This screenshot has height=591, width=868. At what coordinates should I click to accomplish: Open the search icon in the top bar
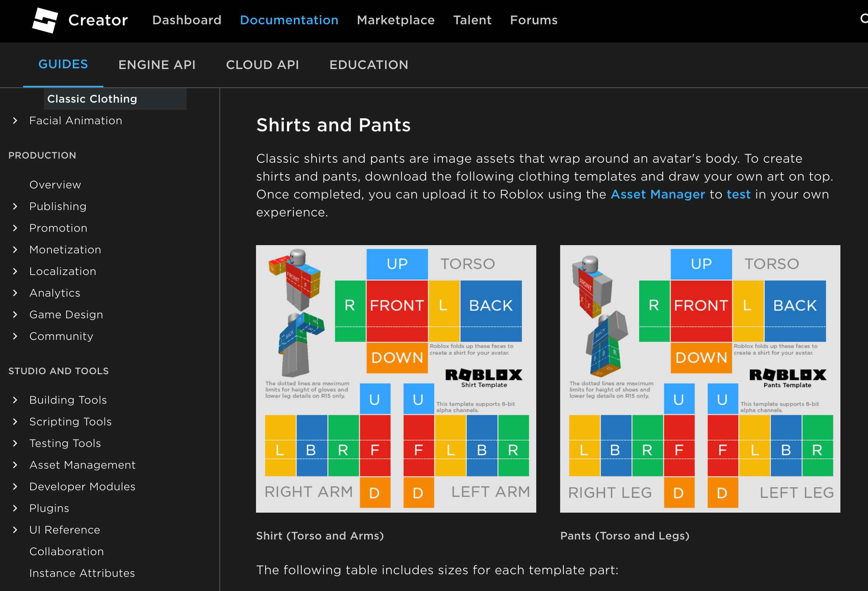pos(864,19)
